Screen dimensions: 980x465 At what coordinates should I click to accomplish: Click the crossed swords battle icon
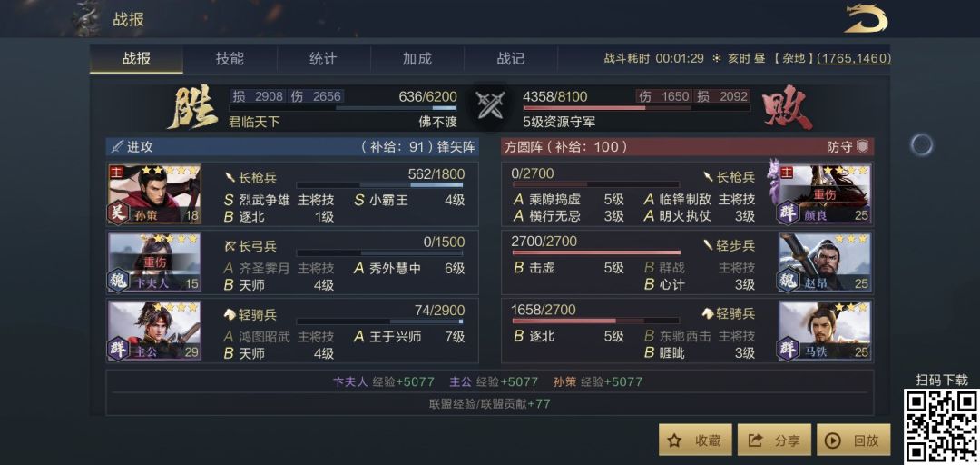[x=490, y=106]
